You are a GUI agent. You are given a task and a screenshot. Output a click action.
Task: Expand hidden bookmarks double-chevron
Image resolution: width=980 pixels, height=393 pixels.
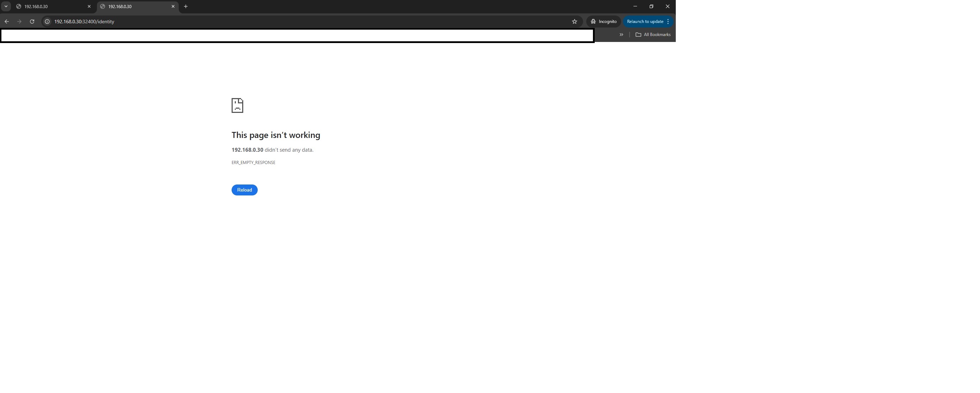pyautogui.click(x=621, y=35)
